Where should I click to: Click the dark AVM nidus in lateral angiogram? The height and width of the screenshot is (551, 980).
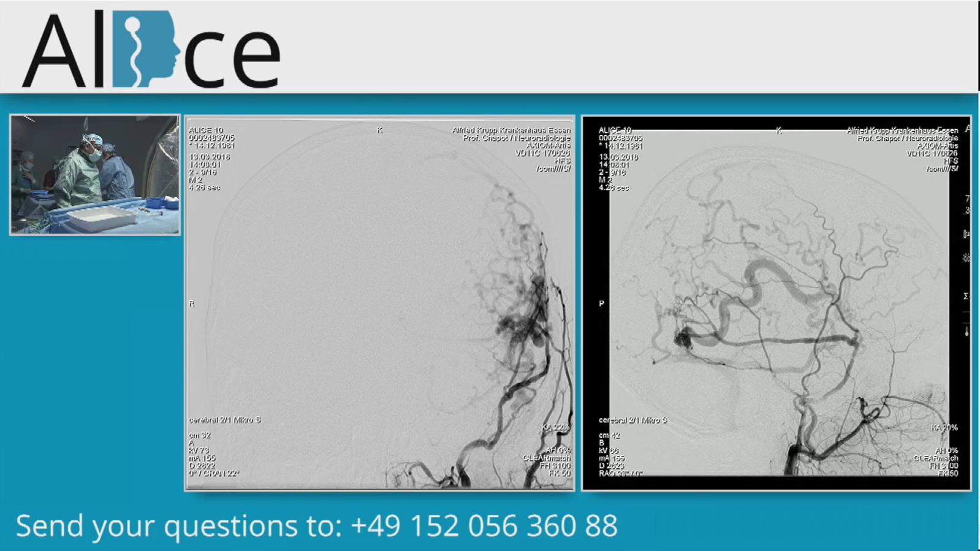(x=683, y=337)
